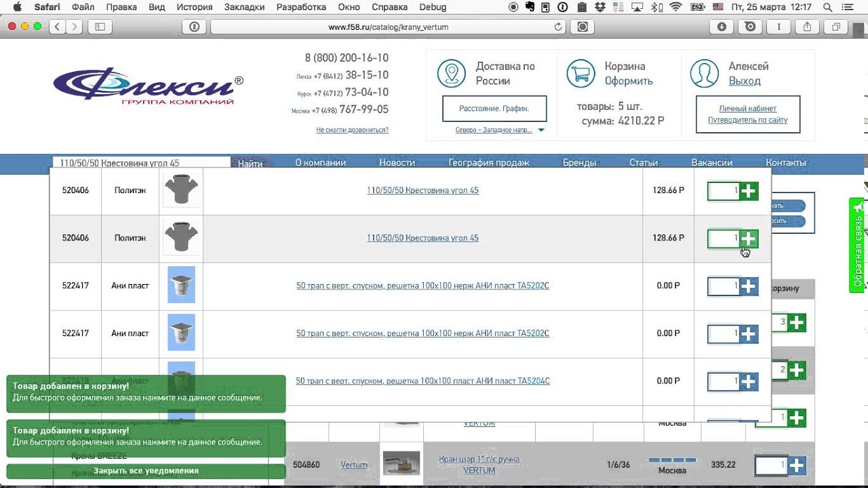Image resolution: width=868 pixels, height=488 pixels.
Task: Open the Новости section
Action: pyautogui.click(x=397, y=163)
